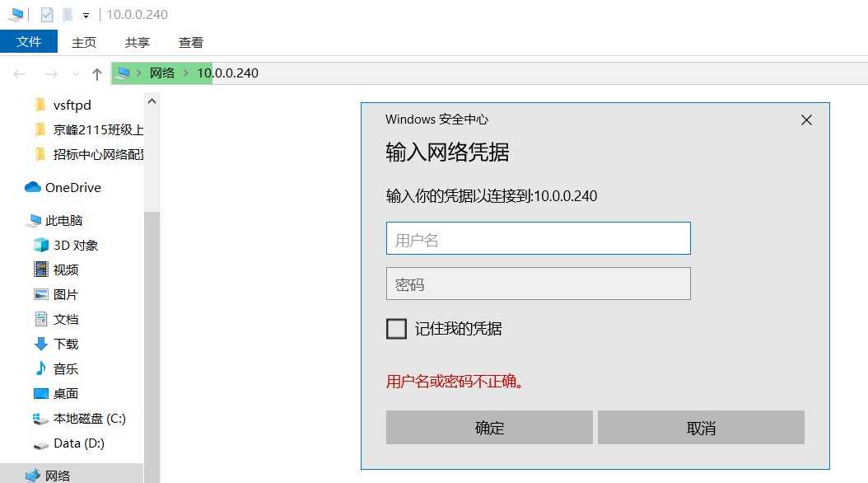Screen dimensions: 868x483
Task: Click the 3D 对象 cube icon
Action: 41,245
